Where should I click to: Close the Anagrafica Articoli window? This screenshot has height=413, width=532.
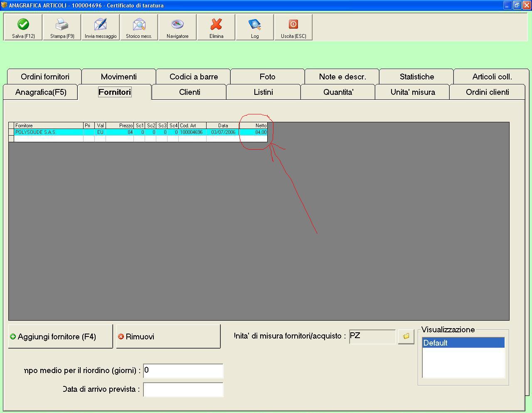coord(526,5)
